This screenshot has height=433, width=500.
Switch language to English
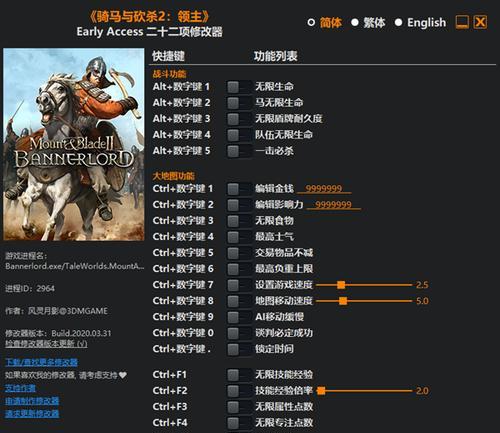click(420, 23)
